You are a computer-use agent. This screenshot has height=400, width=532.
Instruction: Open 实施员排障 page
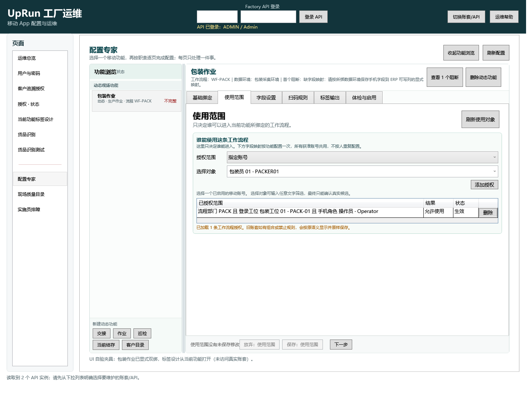pyautogui.click(x=40, y=210)
